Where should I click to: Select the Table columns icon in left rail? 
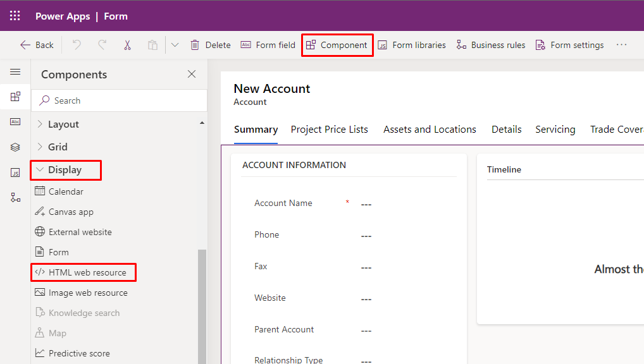15,122
